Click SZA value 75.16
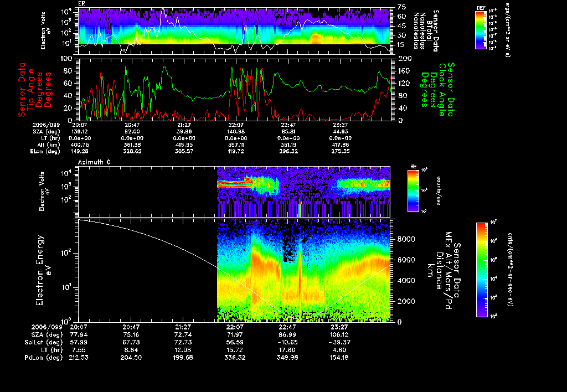The image size is (567, 392). point(131,334)
